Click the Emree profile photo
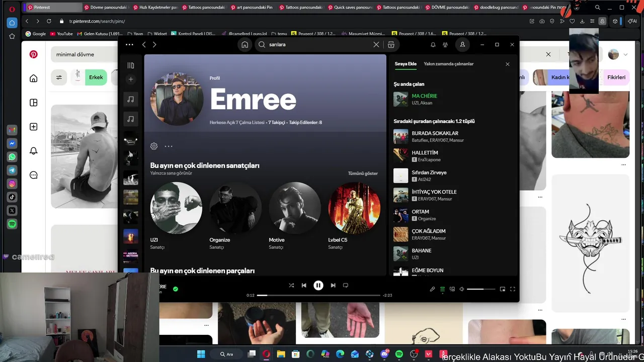 coord(177,99)
